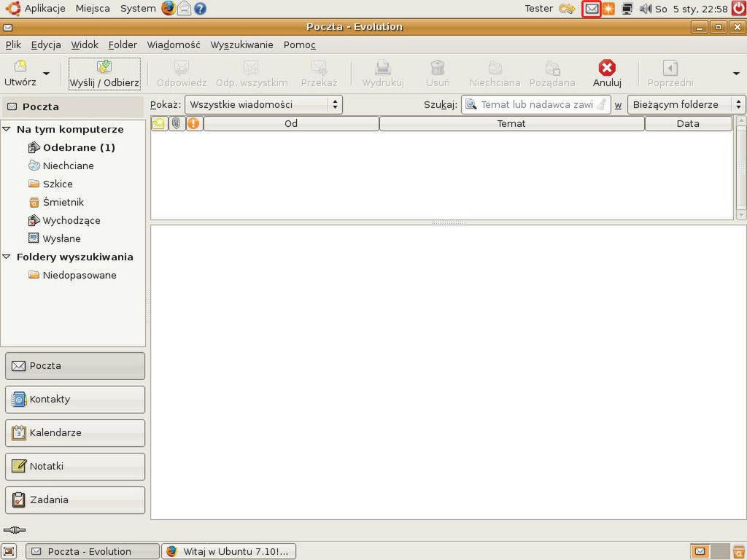Click the Odp. wszystkim reply-all icon
This screenshot has height=560, width=747.
point(252,67)
